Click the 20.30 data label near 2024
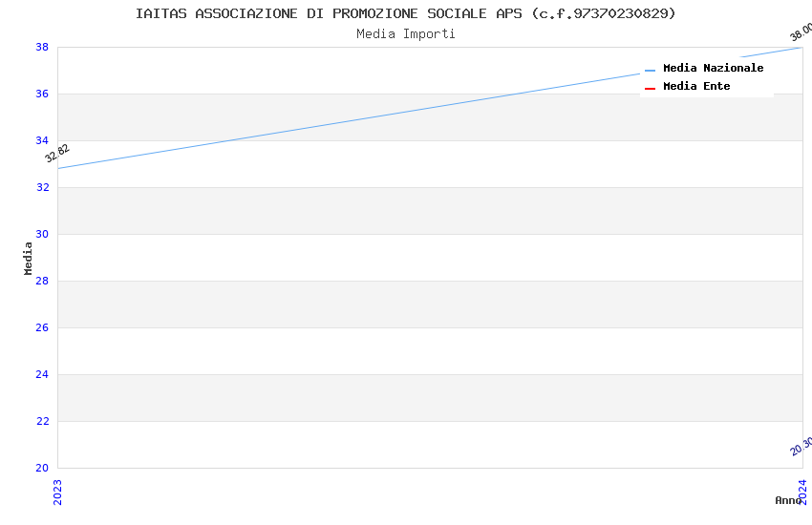 coord(801,446)
